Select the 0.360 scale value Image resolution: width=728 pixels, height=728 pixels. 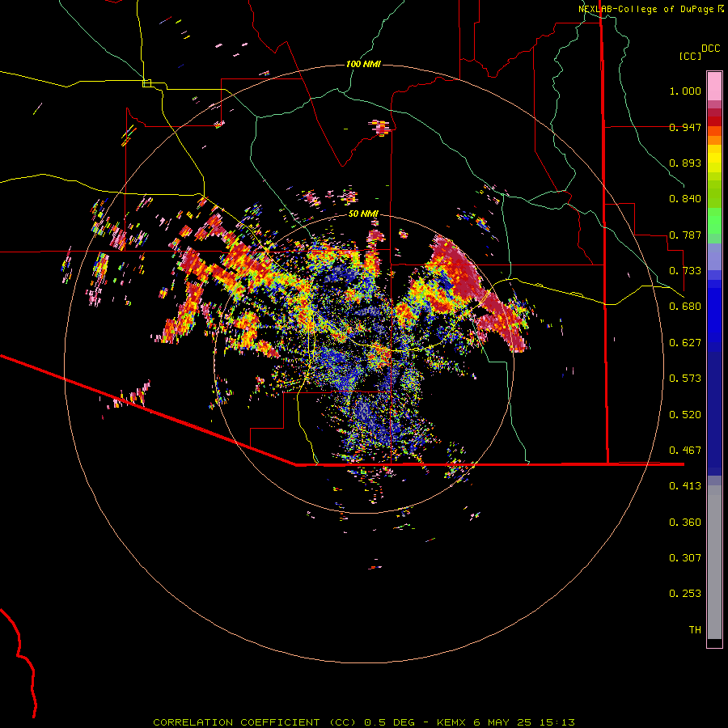pyautogui.click(x=685, y=523)
